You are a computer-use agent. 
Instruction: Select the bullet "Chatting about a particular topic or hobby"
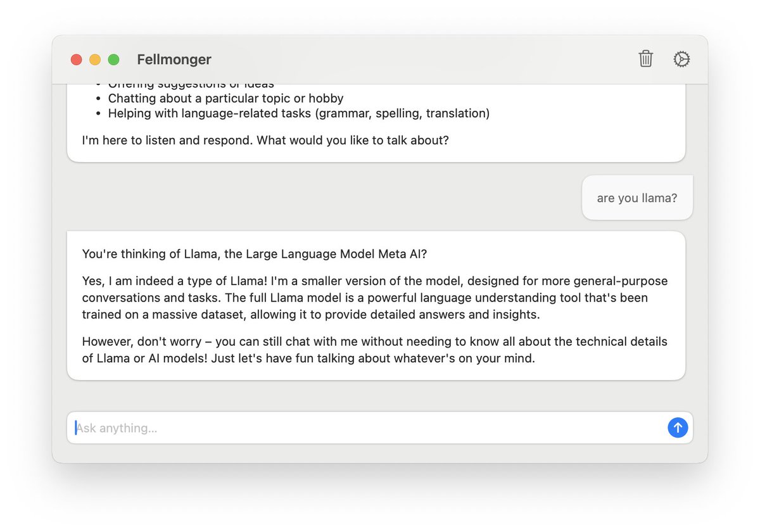(225, 98)
